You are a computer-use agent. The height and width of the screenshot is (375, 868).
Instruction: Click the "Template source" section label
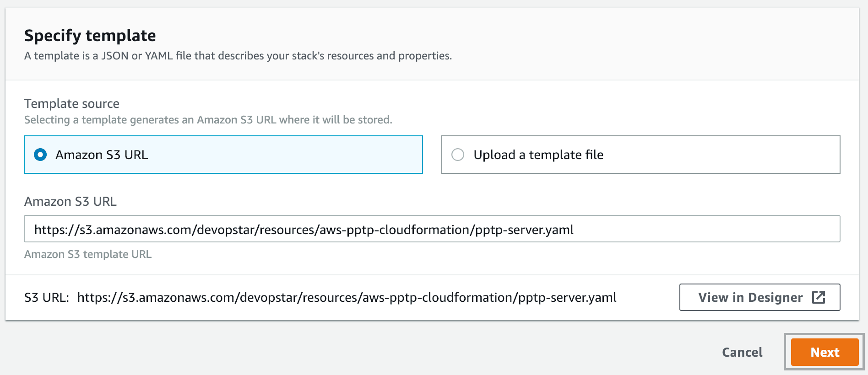click(x=72, y=104)
